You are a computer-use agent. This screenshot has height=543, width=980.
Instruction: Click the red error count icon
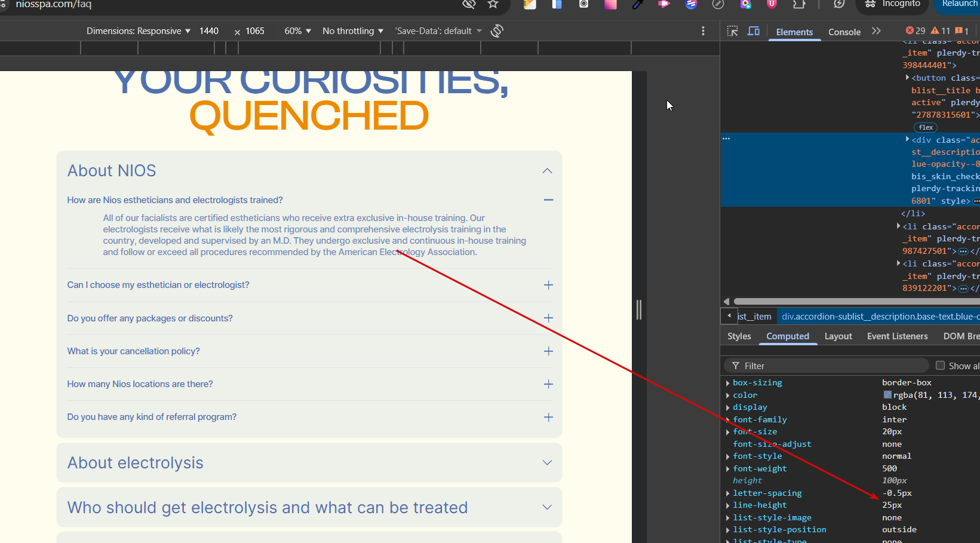click(910, 31)
